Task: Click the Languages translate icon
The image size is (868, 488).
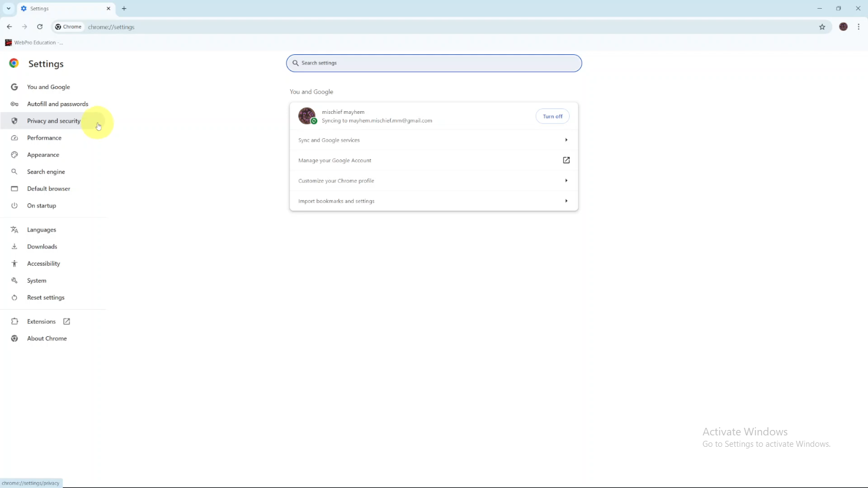Action: (15, 230)
